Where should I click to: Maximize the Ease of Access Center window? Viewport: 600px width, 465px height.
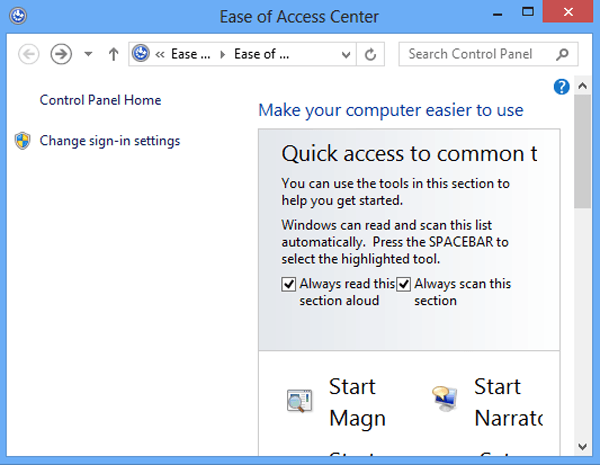coord(528,12)
